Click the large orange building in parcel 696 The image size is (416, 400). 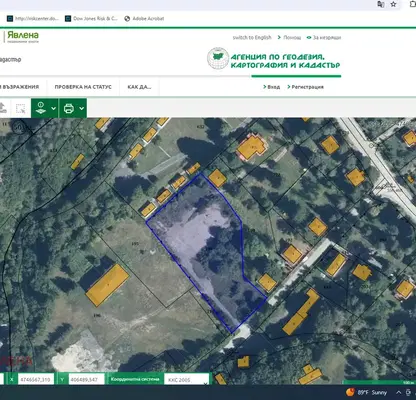108,285
